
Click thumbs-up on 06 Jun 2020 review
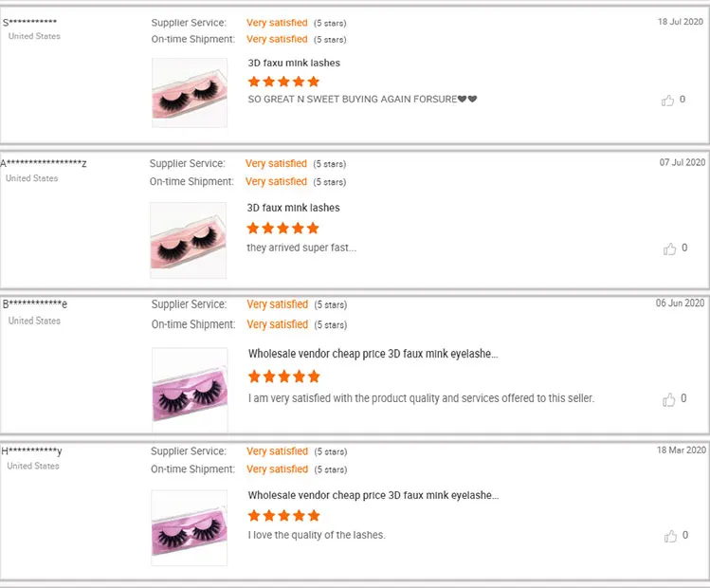pos(669,399)
